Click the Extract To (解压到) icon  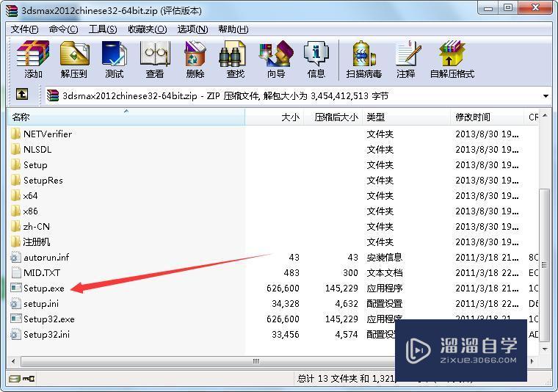74,59
